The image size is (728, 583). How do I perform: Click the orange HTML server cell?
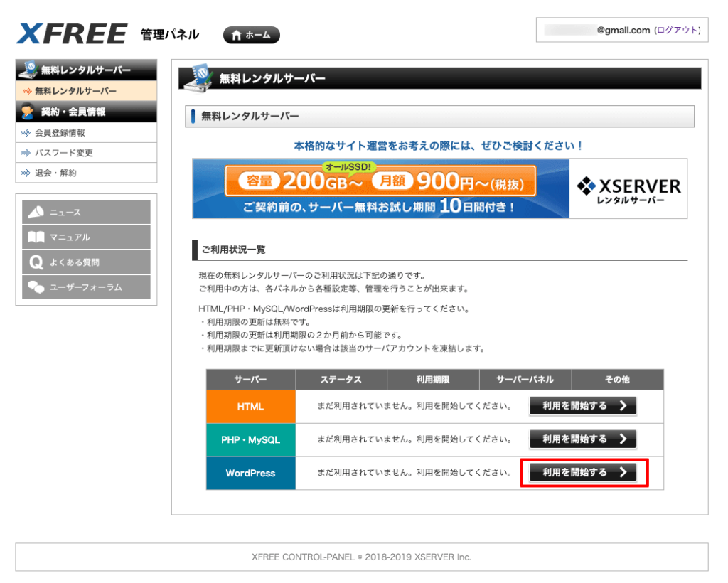pos(251,407)
